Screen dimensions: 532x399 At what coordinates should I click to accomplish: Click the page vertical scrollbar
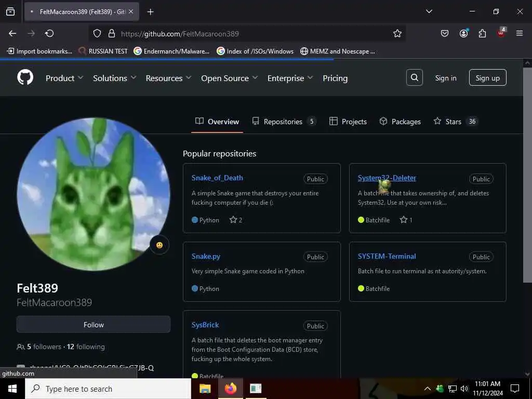[527, 175]
